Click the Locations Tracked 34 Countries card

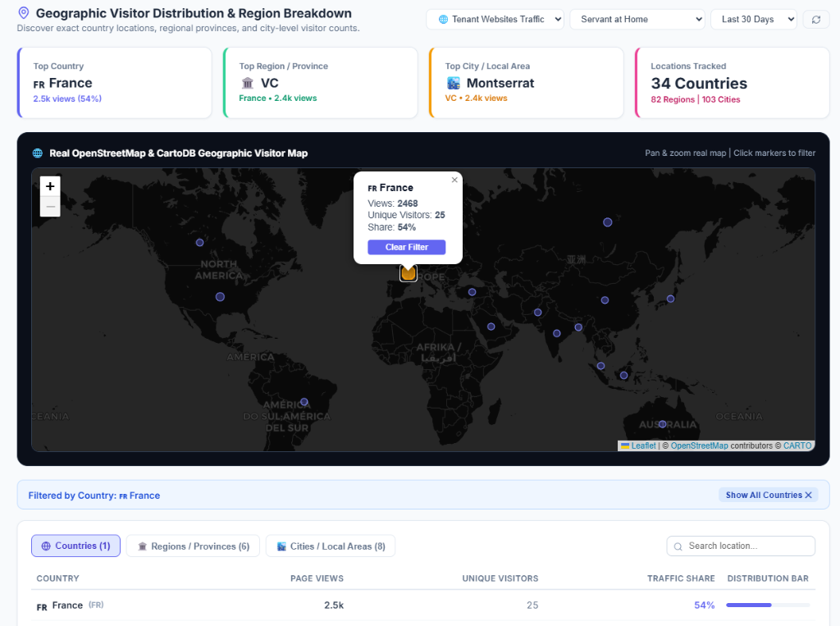pos(733,83)
